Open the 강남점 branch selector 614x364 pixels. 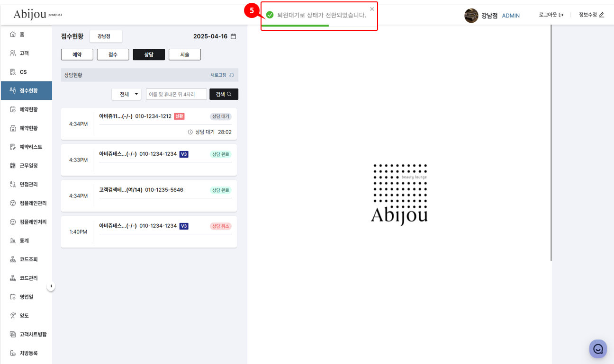pyautogui.click(x=106, y=36)
